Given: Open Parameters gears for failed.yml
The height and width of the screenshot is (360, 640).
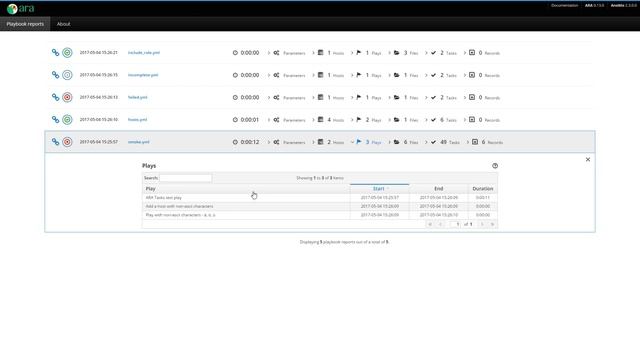Looking at the screenshot, I should tap(276, 98).
